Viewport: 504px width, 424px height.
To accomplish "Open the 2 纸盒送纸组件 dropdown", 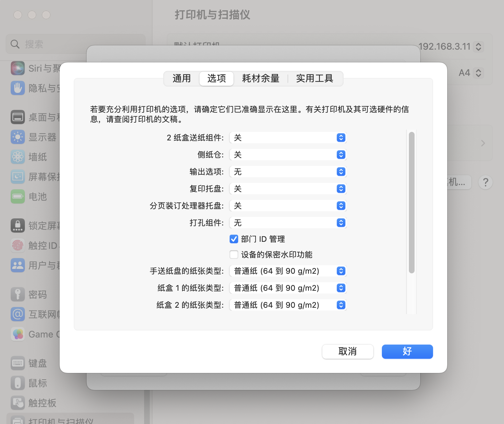I will pyautogui.click(x=288, y=138).
